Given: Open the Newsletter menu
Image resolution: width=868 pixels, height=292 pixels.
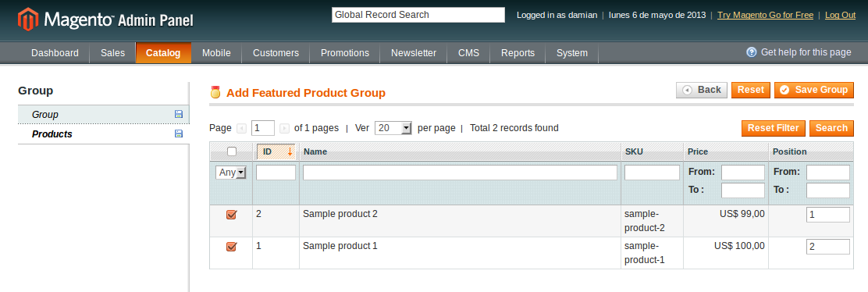Looking at the screenshot, I should pos(414,53).
